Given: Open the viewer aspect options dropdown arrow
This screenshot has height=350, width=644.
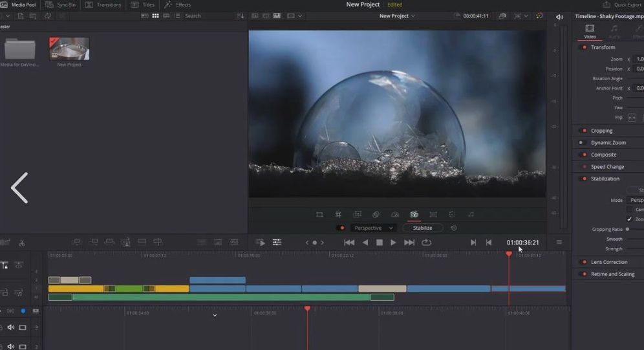Looking at the screenshot, I should (300, 16).
